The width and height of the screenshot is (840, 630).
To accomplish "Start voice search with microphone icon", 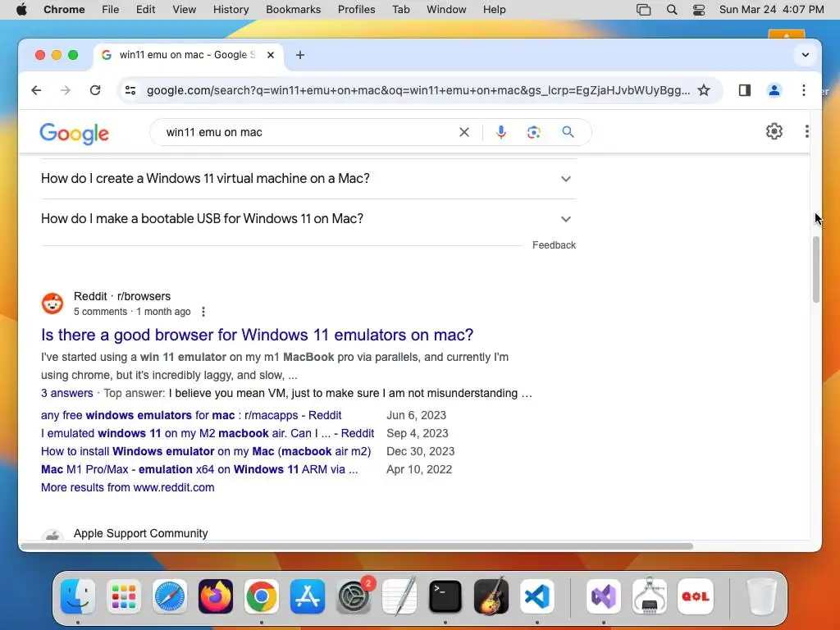I will click(x=501, y=132).
